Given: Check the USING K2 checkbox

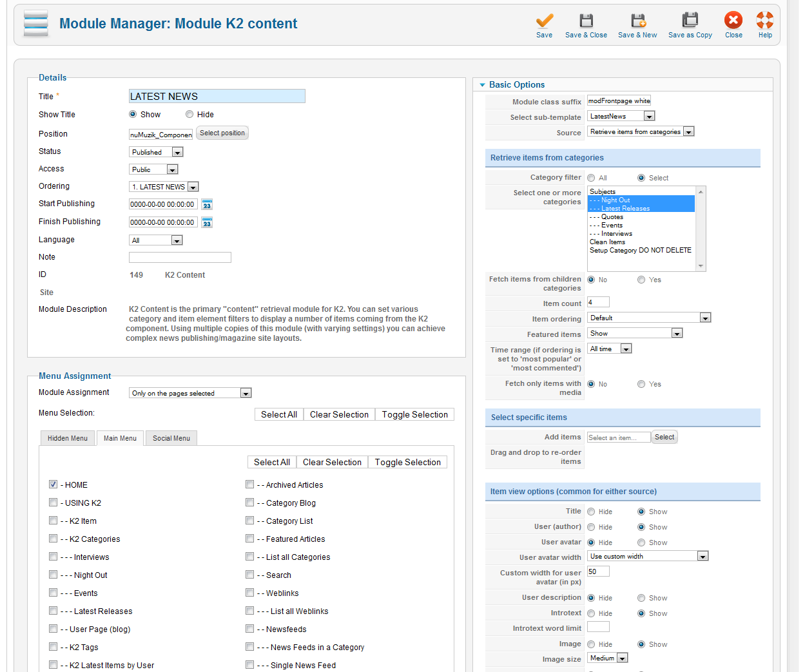Looking at the screenshot, I should coord(53,503).
